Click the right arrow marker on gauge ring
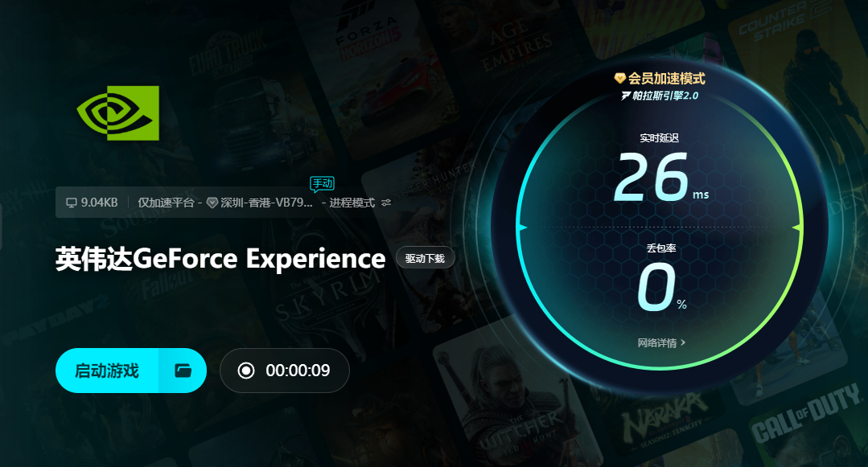 tap(798, 227)
